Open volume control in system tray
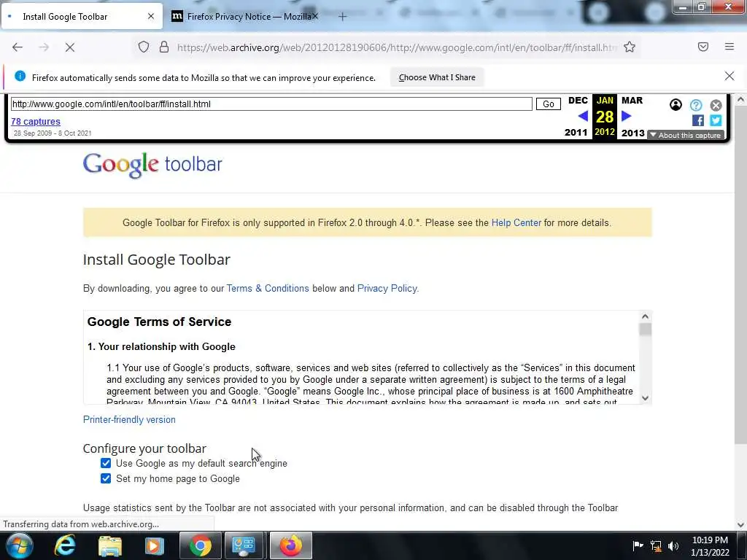Viewport: 747px width, 560px height. (x=673, y=545)
